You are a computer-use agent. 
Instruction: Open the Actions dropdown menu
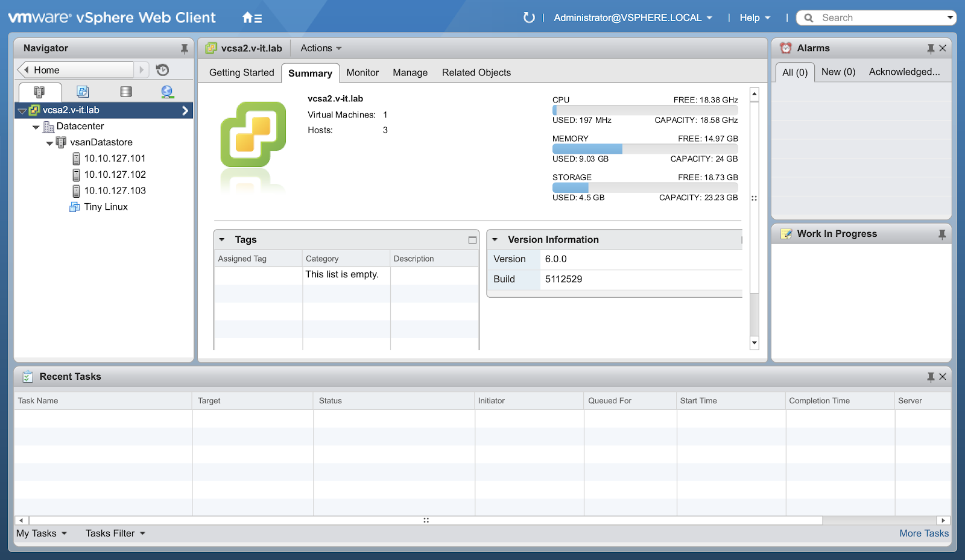[x=321, y=48]
